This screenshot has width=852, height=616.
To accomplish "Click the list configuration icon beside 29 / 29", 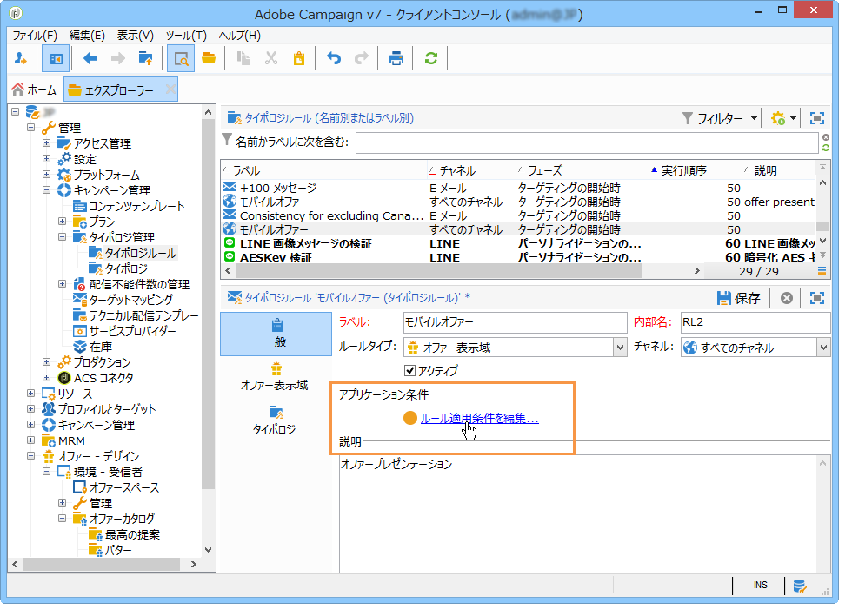I will click(822, 270).
